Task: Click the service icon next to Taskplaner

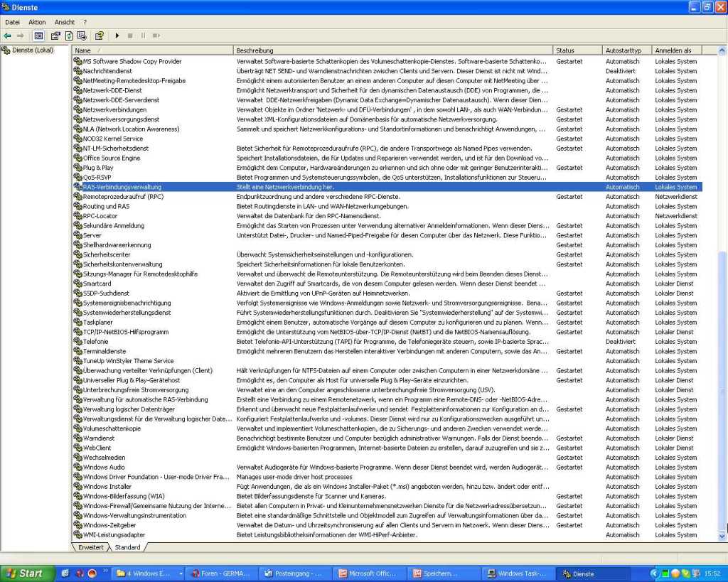Action: (77, 322)
